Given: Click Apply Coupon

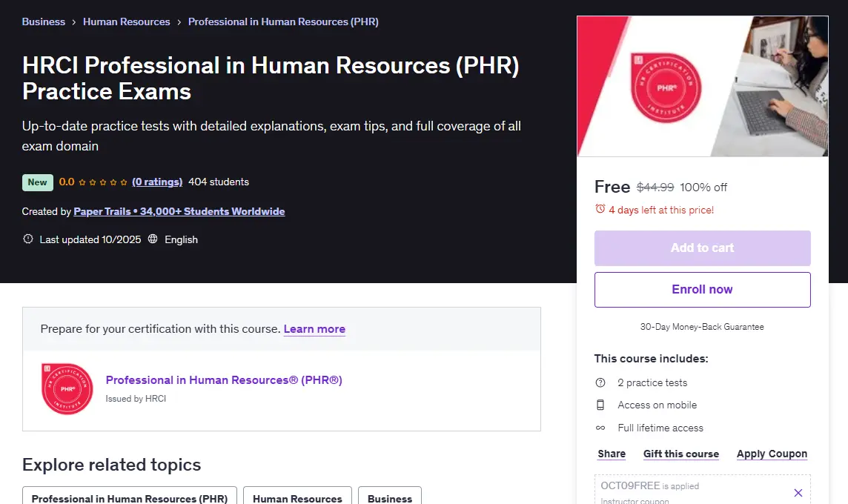Looking at the screenshot, I should 772,454.
